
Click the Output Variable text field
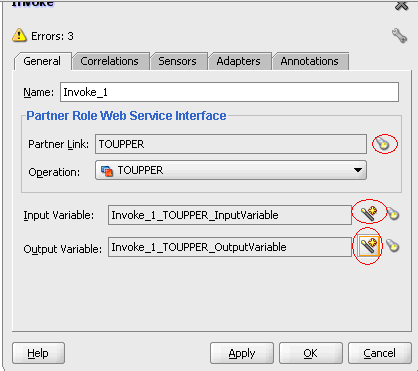coord(230,247)
